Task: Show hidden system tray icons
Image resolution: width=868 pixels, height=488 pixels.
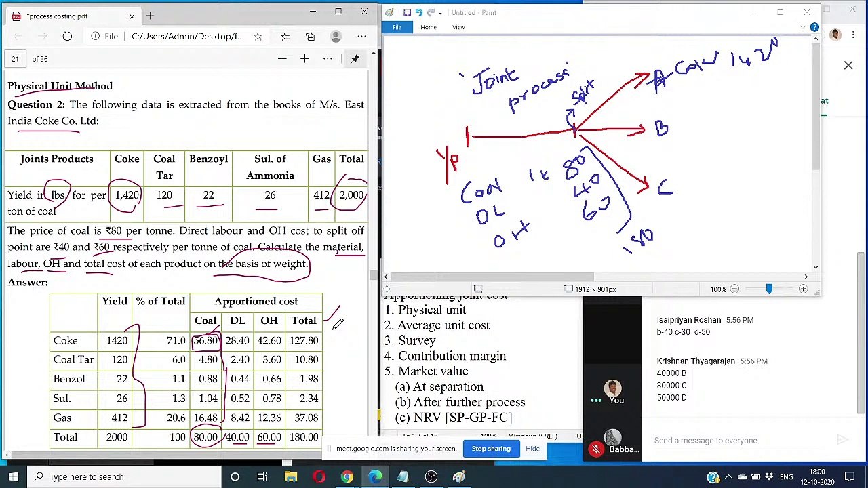Action: 728,476
